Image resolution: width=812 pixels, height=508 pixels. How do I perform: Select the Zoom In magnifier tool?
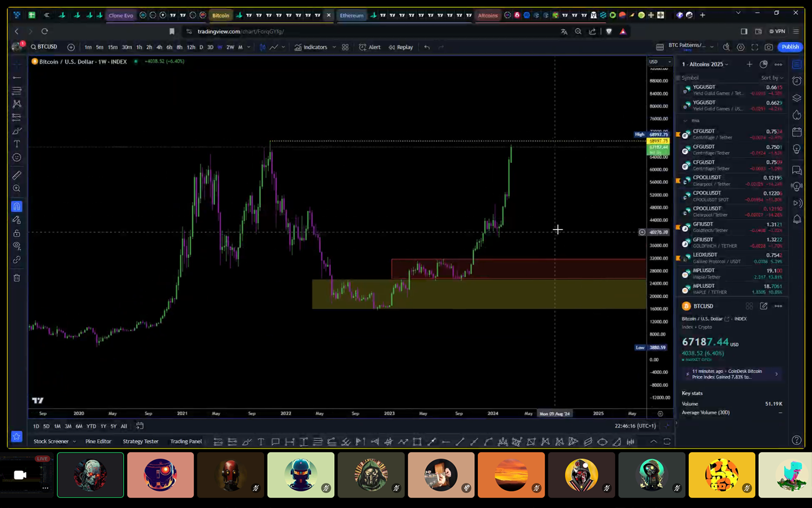coord(17,188)
